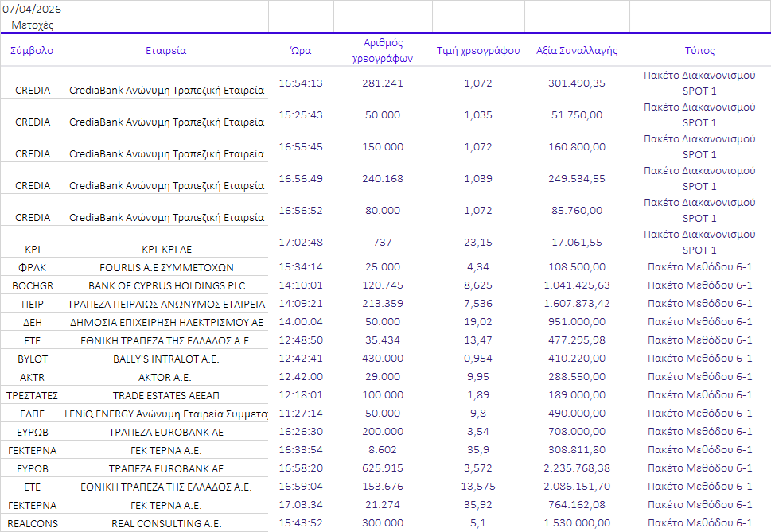Select quantity cell 213.359
Viewport: 771px width, 532px height.
[x=383, y=304]
